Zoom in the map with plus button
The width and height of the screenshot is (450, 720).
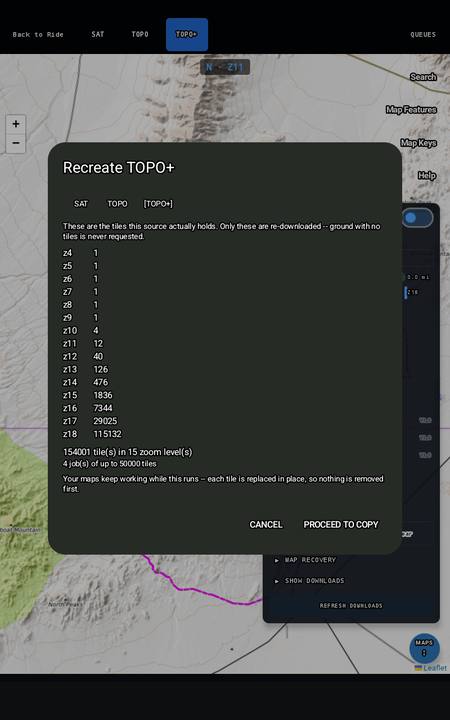(16, 124)
